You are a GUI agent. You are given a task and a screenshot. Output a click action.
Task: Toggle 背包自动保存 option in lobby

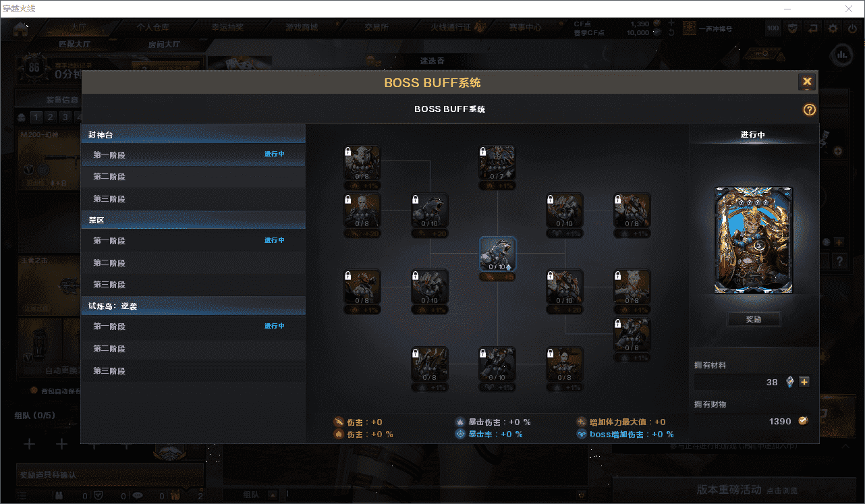(x=34, y=390)
